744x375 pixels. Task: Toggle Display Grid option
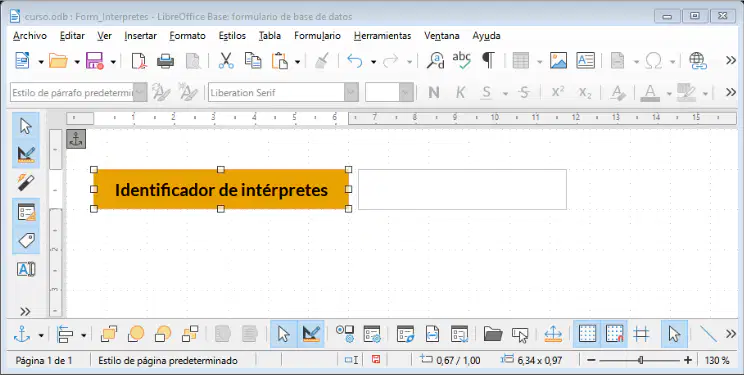tap(587, 334)
